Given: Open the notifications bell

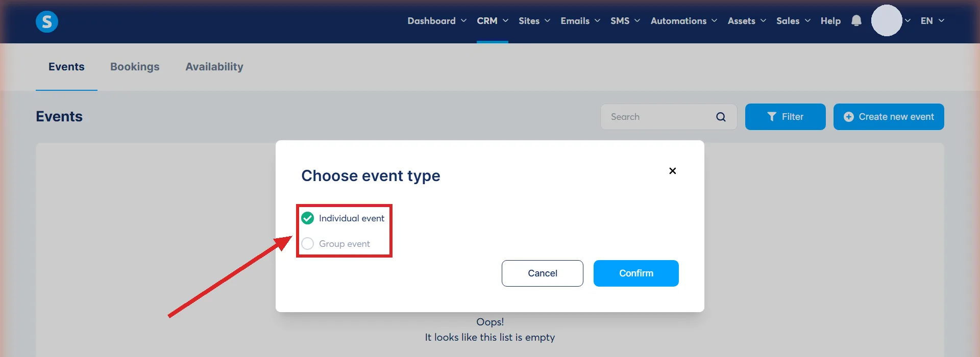Looking at the screenshot, I should click(856, 21).
